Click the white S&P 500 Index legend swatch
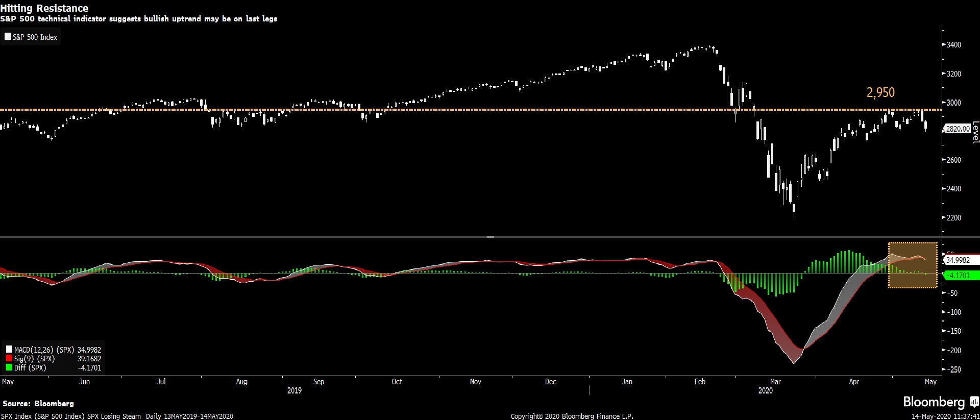The image size is (980, 420). click(x=8, y=37)
